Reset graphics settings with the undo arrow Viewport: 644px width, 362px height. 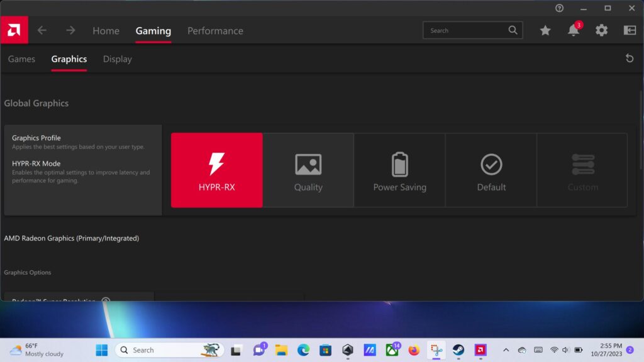pyautogui.click(x=630, y=58)
